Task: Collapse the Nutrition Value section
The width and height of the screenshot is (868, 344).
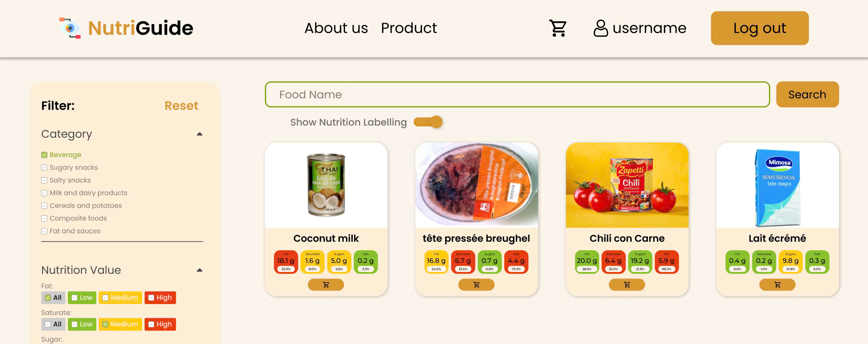Action: tap(199, 270)
